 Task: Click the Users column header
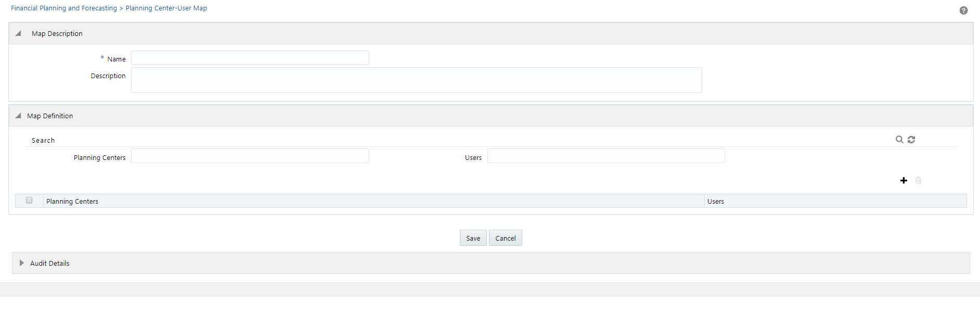tap(835, 201)
